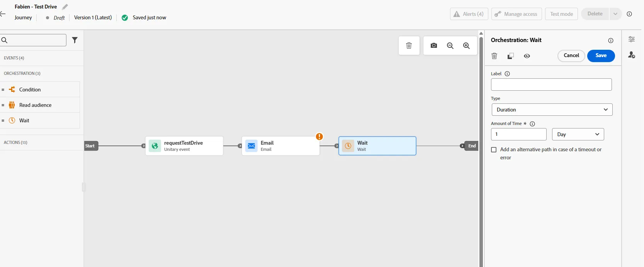644x267 pixels.
Task: Click the Delete button in the header
Action: (x=595, y=14)
